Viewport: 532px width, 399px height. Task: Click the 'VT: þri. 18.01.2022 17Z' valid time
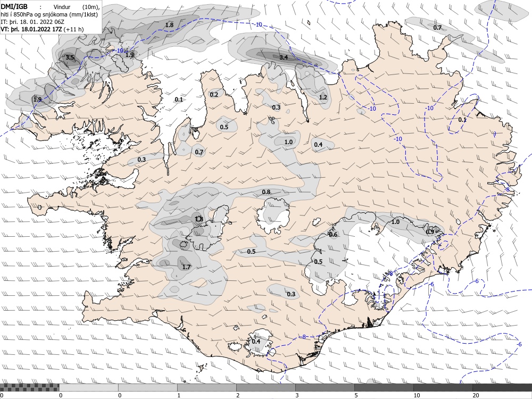(x=31, y=29)
